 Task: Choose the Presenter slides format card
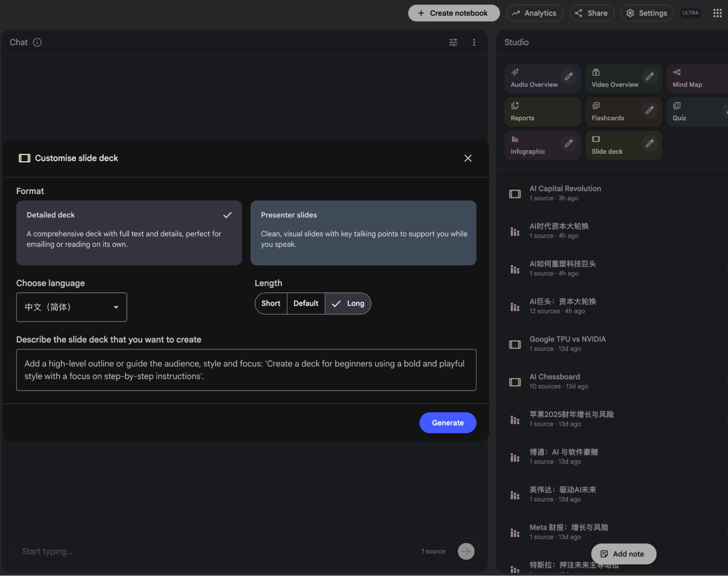tap(363, 233)
